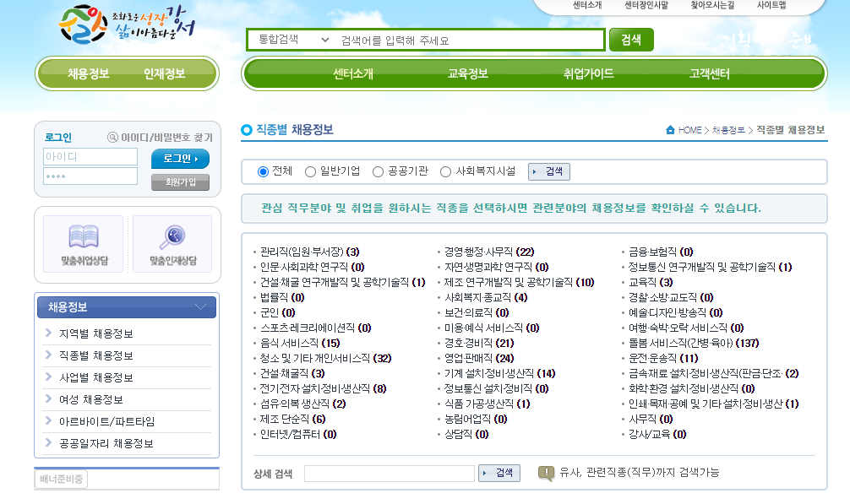Open 경호·경비직 (21) category
The height and width of the screenshot is (504, 850).
click(x=479, y=344)
